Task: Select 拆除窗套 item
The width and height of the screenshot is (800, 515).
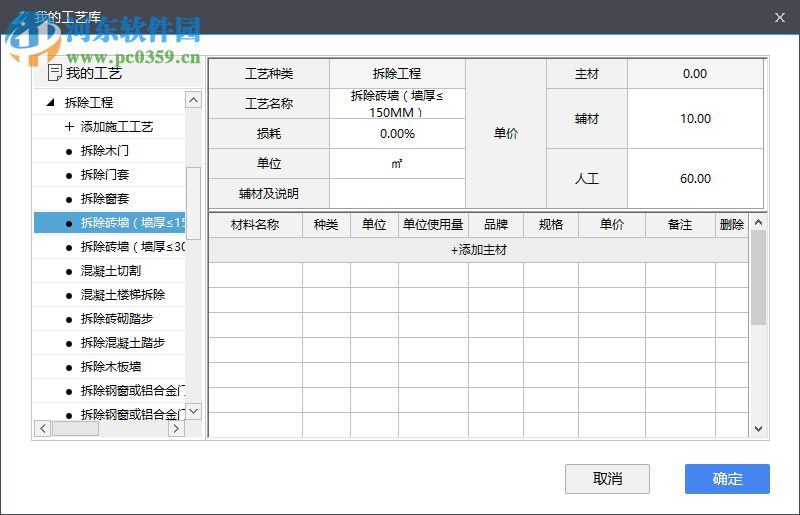Action: [x=109, y=199]
